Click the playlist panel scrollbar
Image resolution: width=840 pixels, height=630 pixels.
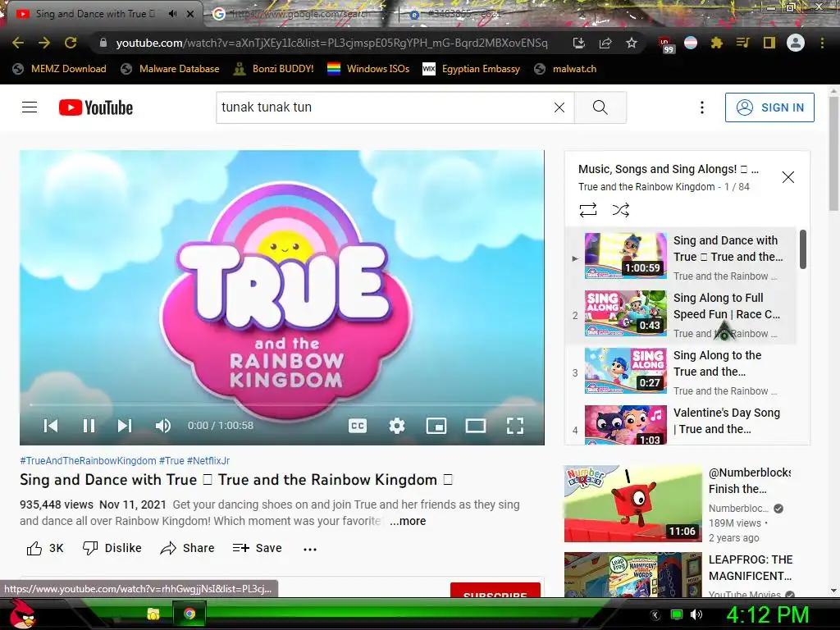coord(802,249)
